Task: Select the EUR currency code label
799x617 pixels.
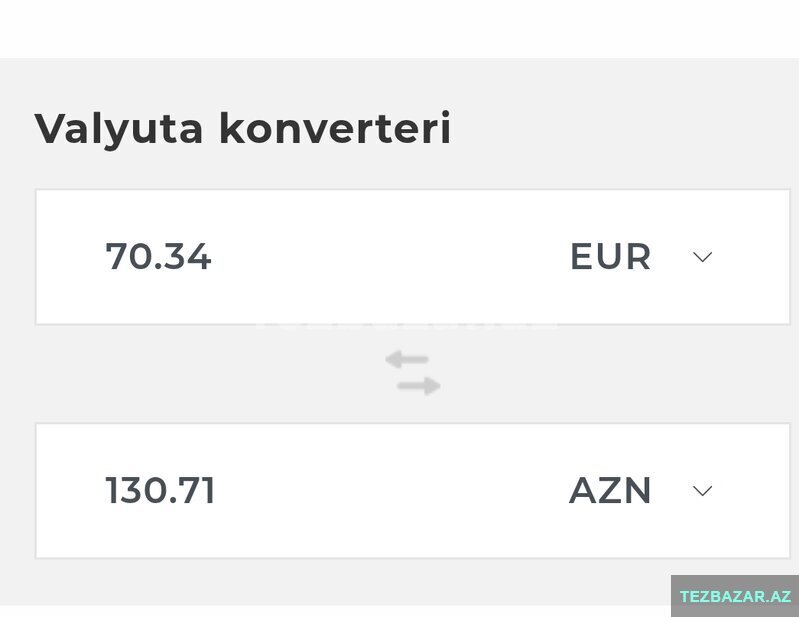Action: [610, 257]
